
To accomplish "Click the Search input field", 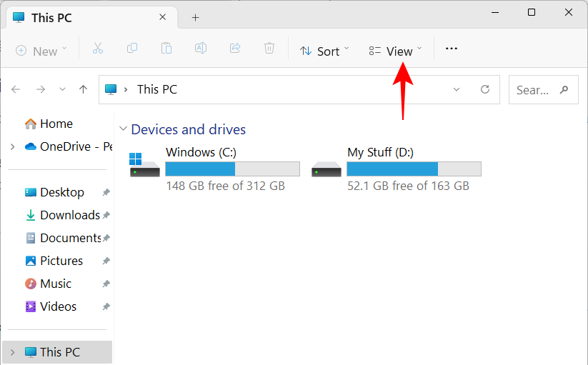I will [544, 89].
